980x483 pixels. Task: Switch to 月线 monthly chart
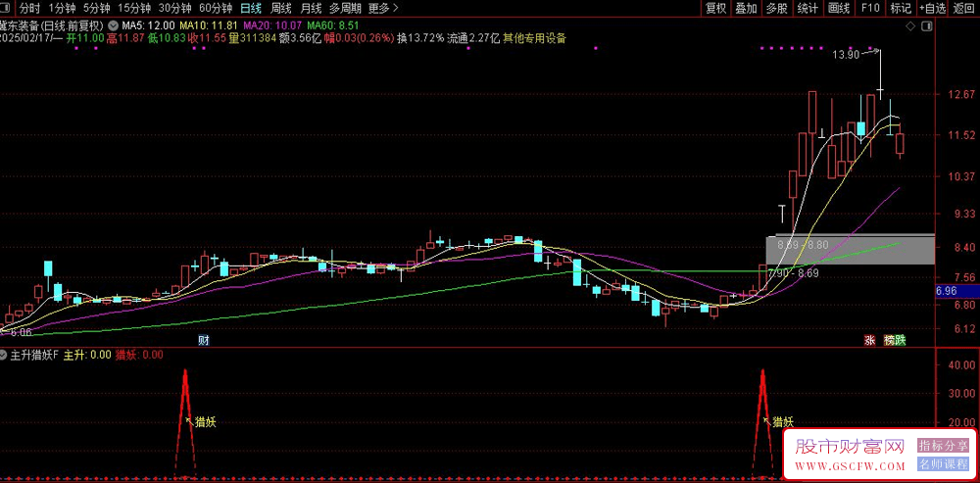311,8
